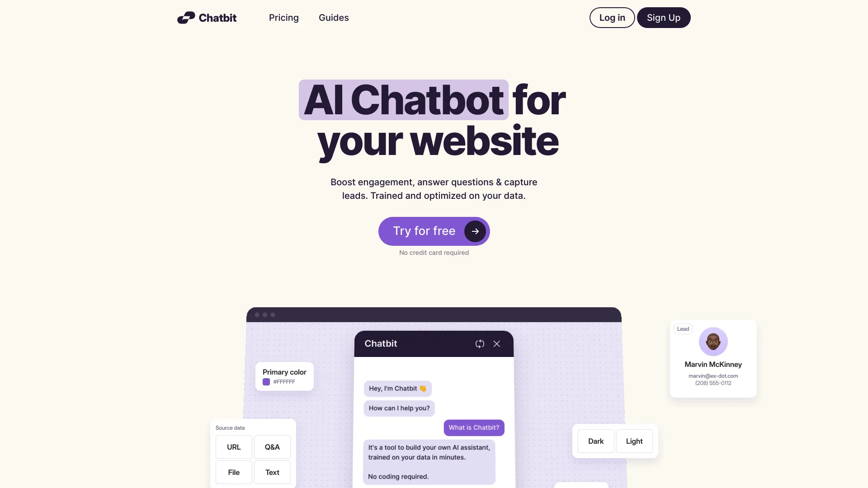Viewport: 868px width, 488px height.
Task: Toggle Light mode display option
Action: tap(634, 441)
